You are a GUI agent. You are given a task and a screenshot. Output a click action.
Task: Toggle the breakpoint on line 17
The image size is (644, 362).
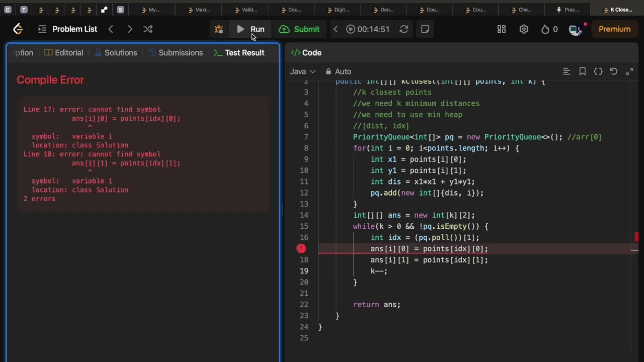(301, 248)
